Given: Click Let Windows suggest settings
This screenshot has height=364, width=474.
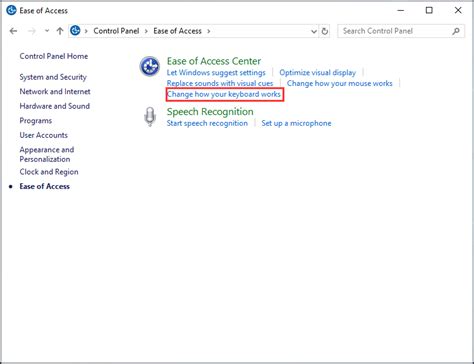Looking at the screenshot, I should pyautogui.click(x=216, y=73).
